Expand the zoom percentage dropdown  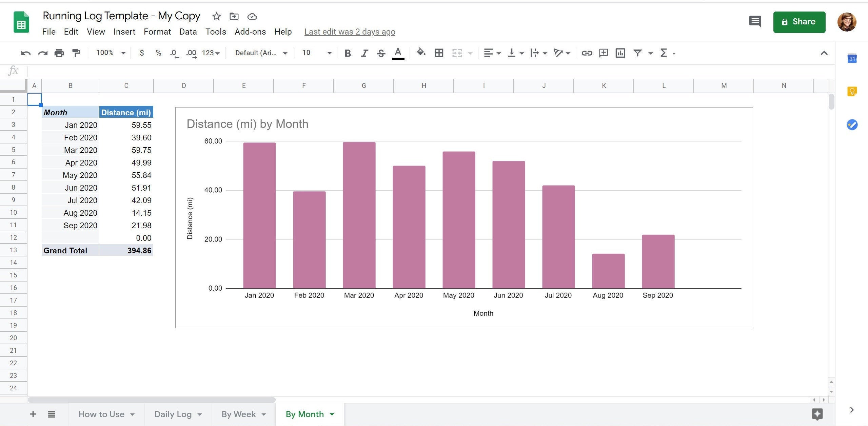pyautogui.click(x=123, y=53)
